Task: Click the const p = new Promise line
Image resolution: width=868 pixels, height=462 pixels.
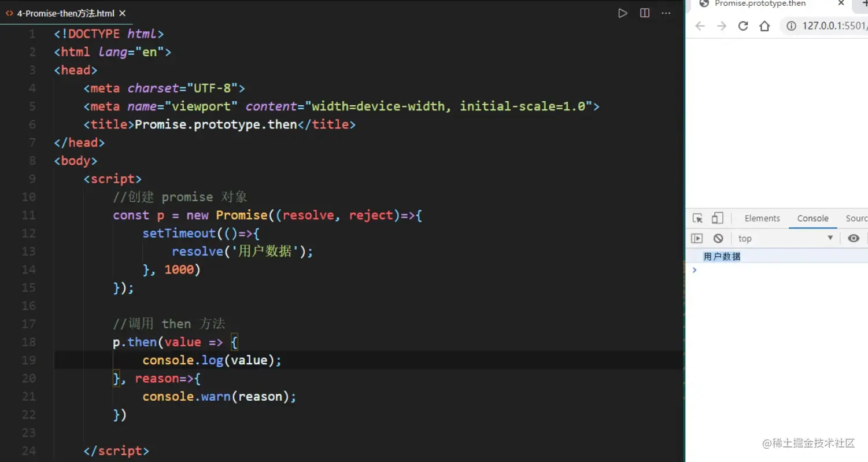Action: pyautogui.click(x=268, y=215)
